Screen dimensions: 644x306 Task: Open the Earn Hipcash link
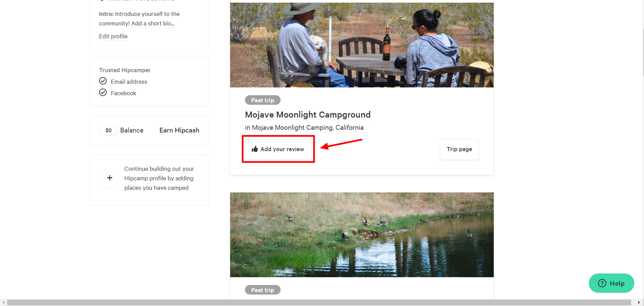pyautogui.click(x=179, y=130)
